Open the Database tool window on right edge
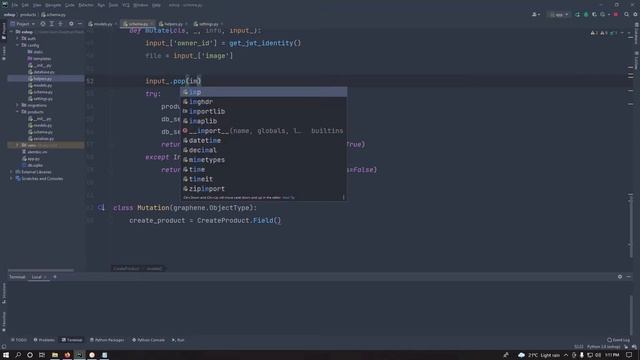The height and width of the screenshot is (360, 640). [636, 33]
